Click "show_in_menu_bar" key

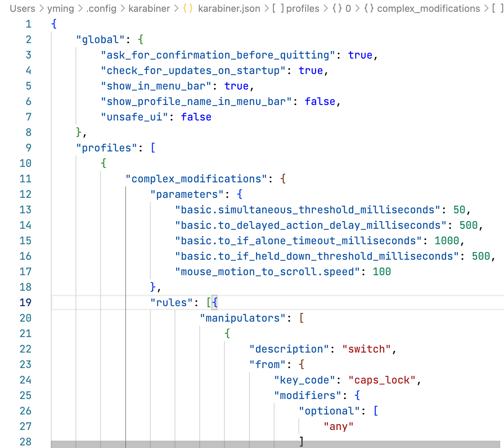(x=156, y=86)
